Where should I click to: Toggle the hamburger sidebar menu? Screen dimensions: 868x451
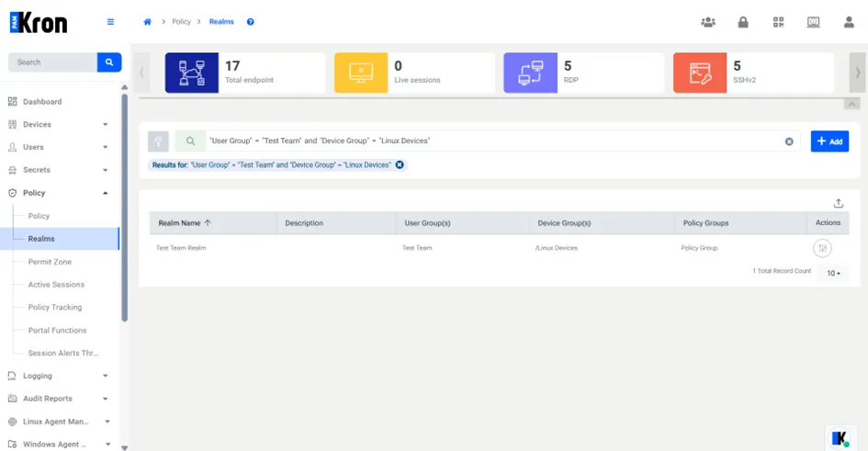pos(111,22)
